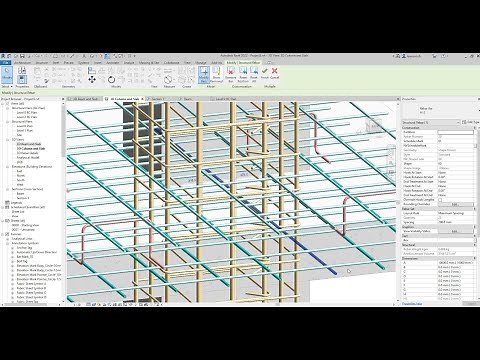Click the Spacing value field

(455, 222)
